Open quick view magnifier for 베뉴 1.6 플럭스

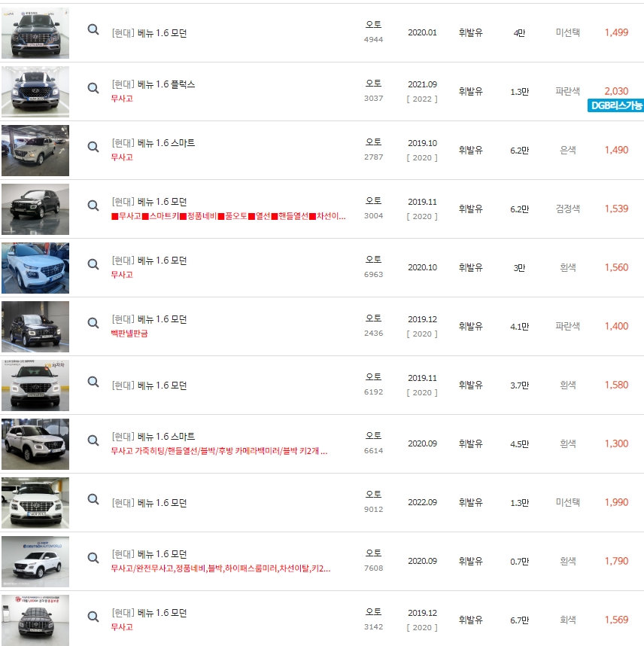point(93,90)
